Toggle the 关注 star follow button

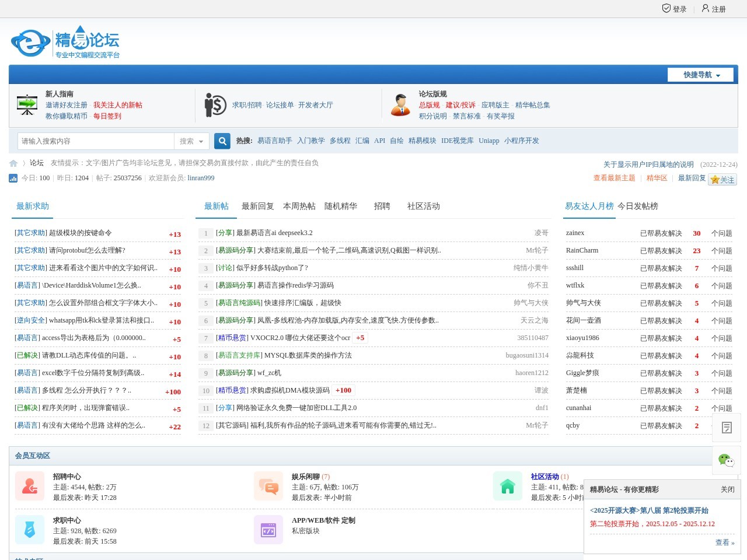tap(722, 180)
